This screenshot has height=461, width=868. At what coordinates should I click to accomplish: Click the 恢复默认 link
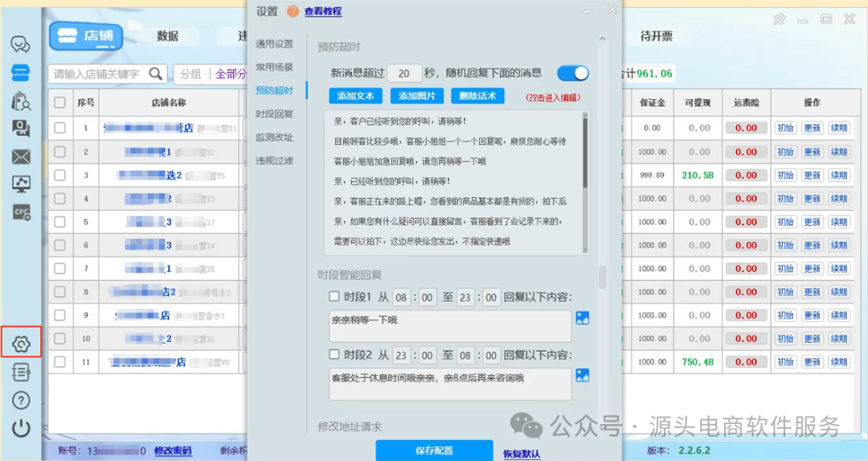pyautogui.click(x=522, y=454)
